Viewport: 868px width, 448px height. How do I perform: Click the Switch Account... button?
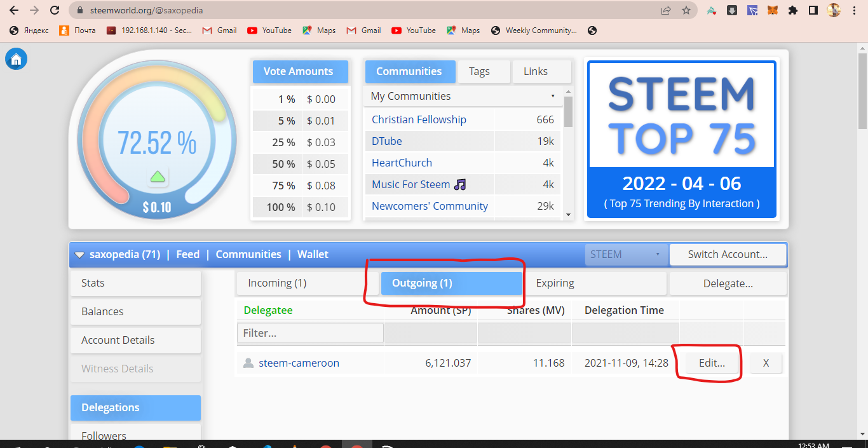tap(728, 254)
